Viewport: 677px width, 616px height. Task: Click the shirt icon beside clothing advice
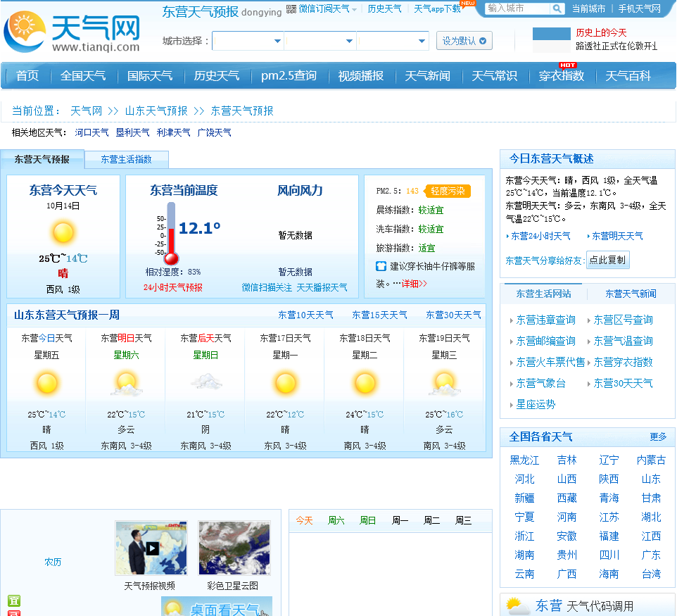point(381,266)
